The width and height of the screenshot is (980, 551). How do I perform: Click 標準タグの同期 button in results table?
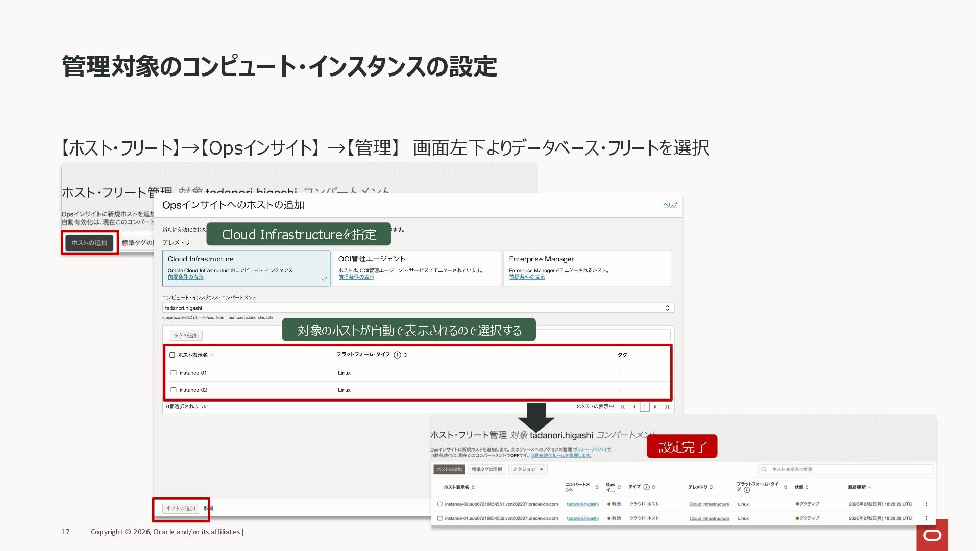486,469
